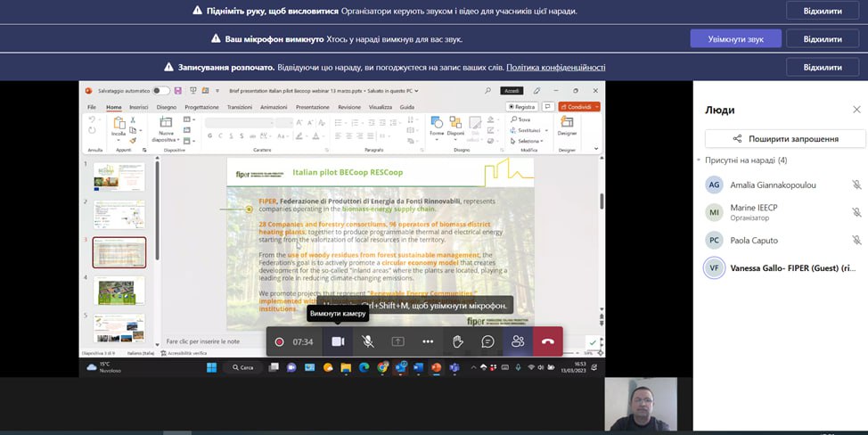
Task: Click the text highlight color pen
Action: click(299, 135)
